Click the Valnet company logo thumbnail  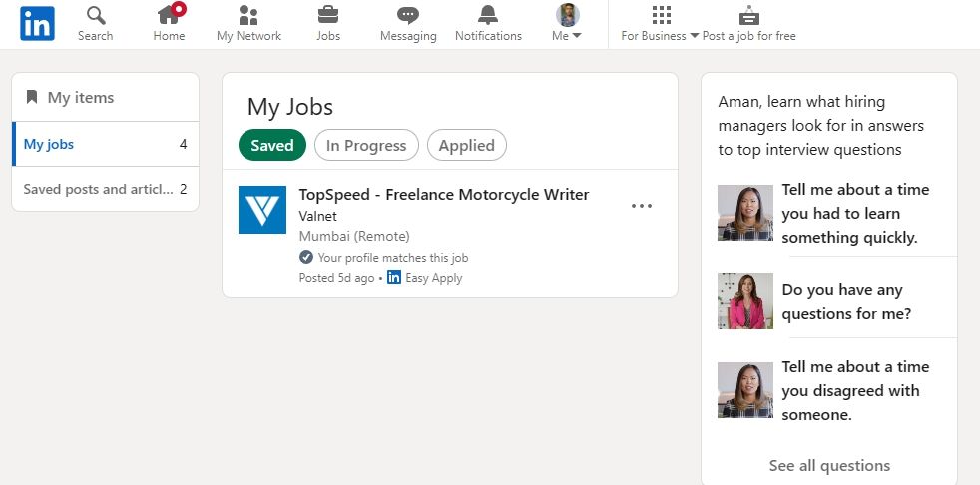click(262, 210)
